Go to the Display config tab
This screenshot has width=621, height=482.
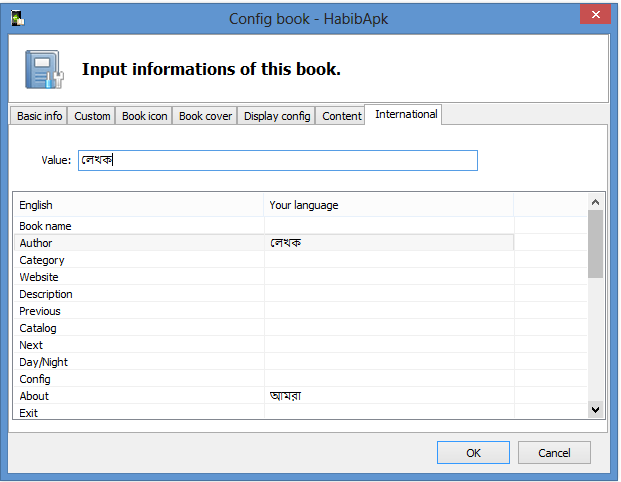pyautogui.click(x=276, y=116)
